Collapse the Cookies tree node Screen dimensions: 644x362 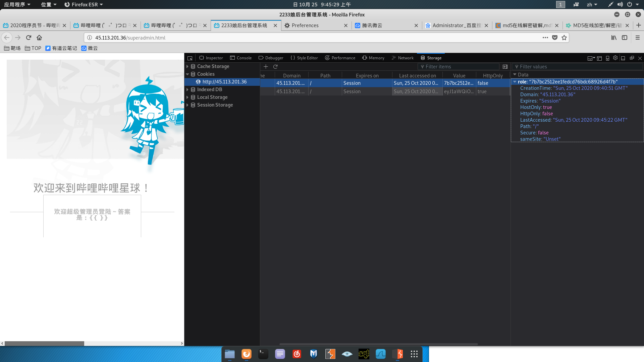(x=187, y=74)
